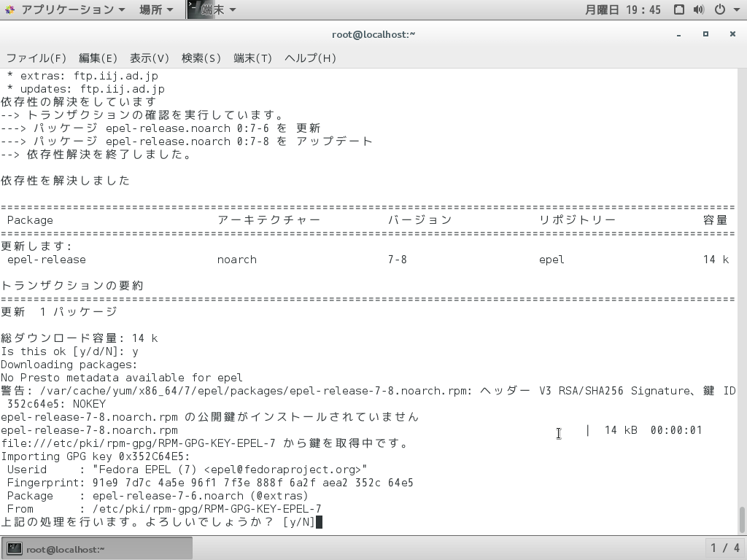Click the 依存性を解決しました line

click(x=65, y=181)
